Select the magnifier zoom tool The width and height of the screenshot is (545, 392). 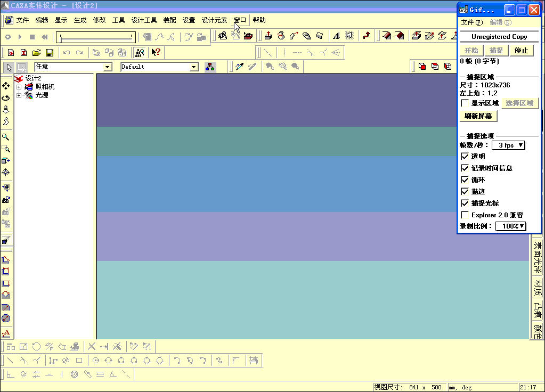tap(6, 137)
